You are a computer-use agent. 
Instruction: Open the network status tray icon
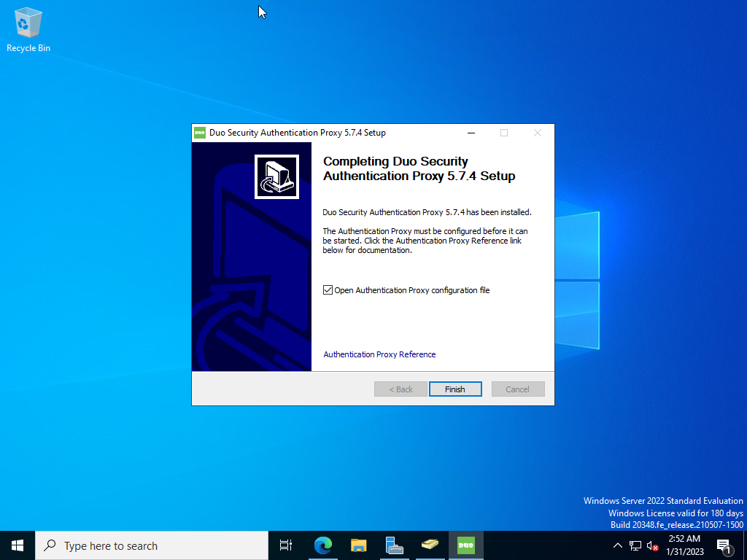[x=635, y=545]
